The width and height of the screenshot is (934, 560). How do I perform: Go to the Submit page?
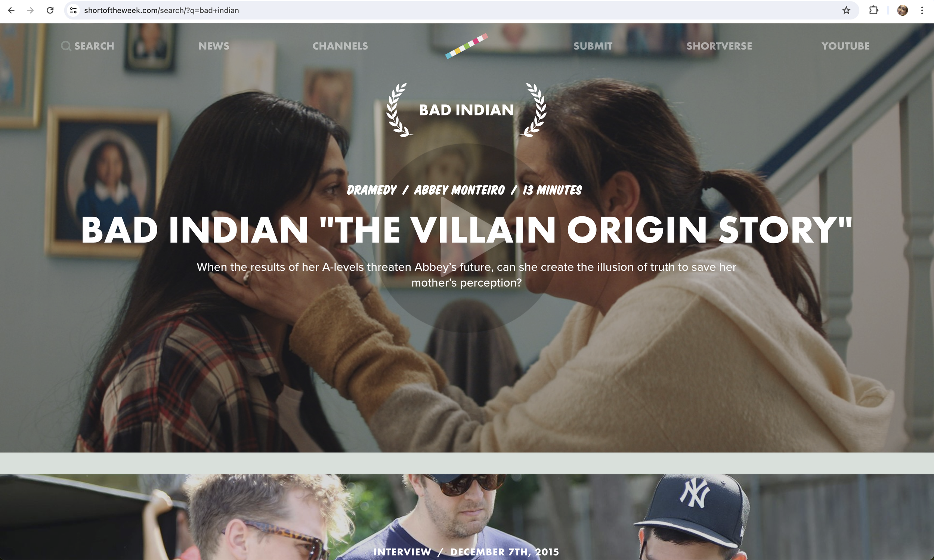click(x=593, y=46)
